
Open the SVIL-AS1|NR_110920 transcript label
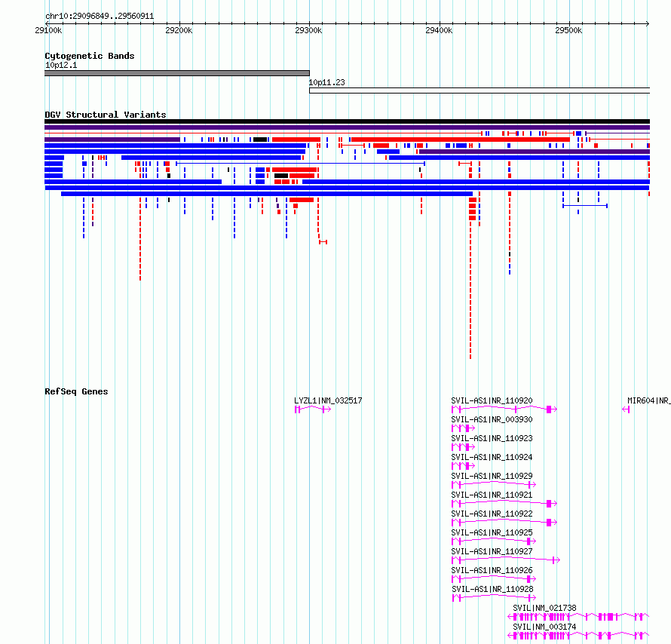point(492,400)
